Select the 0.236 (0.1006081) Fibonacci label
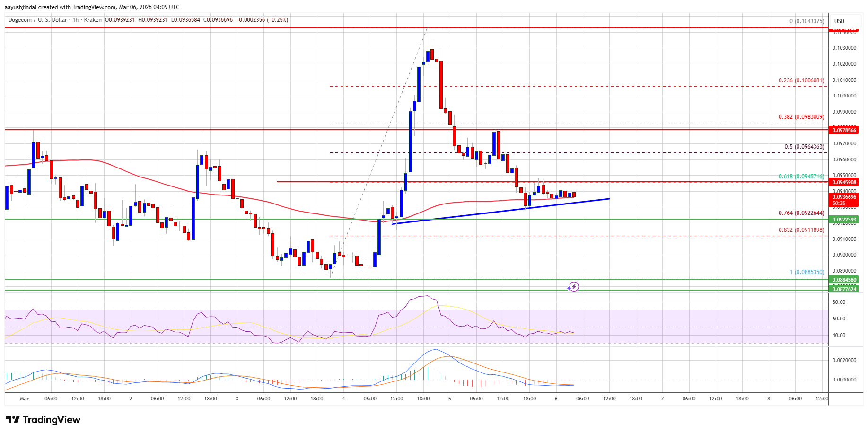Viewport: 868px width, 434px height. click(801, 80)
